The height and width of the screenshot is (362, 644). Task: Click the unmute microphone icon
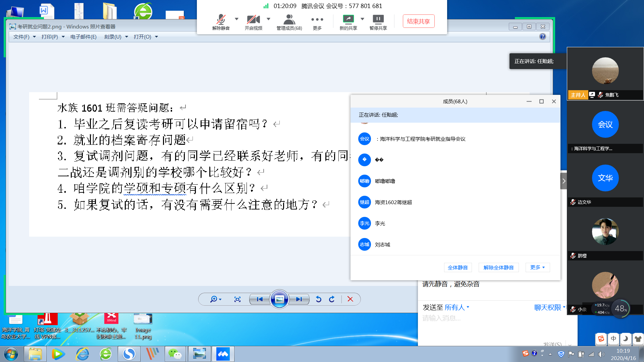pyautogui.click(x=221, y=20)
